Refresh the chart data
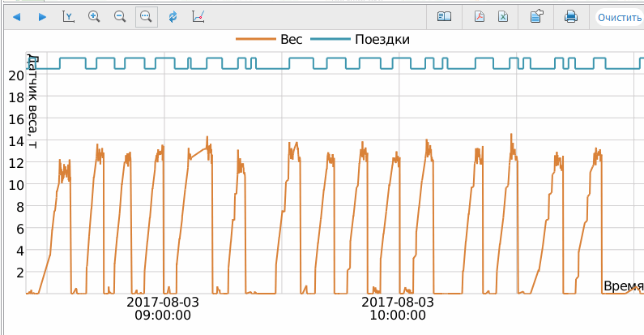Viewport: 644px width, 335px height. 173,16
